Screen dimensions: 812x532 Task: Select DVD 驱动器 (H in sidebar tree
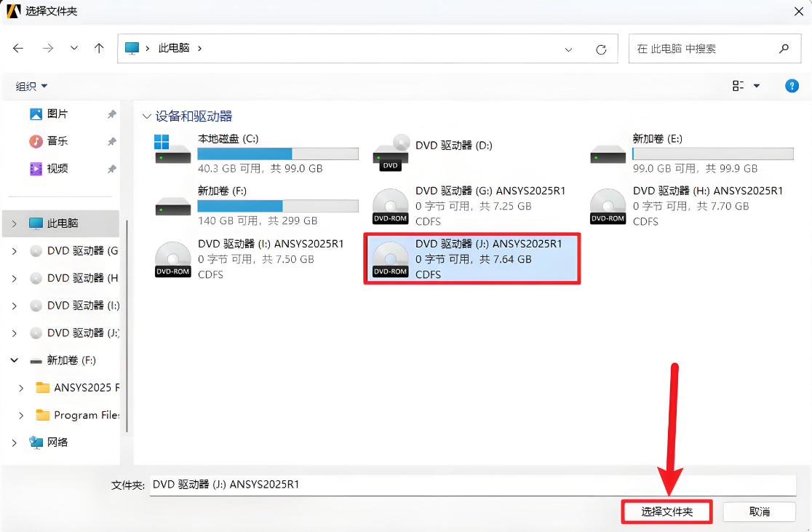point(83,278)
